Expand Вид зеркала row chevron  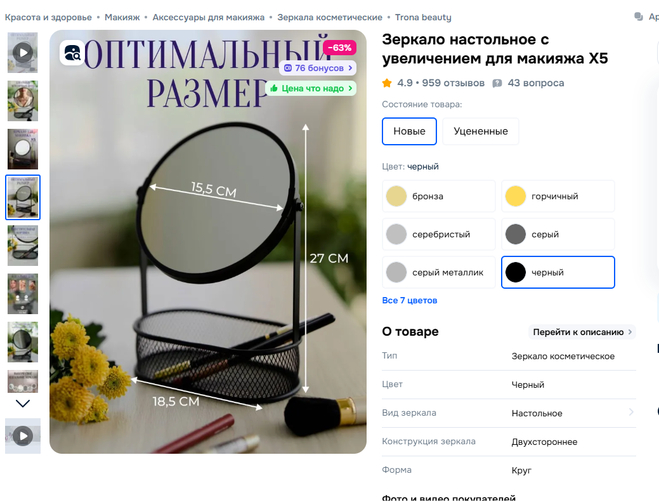click(631, 412)
